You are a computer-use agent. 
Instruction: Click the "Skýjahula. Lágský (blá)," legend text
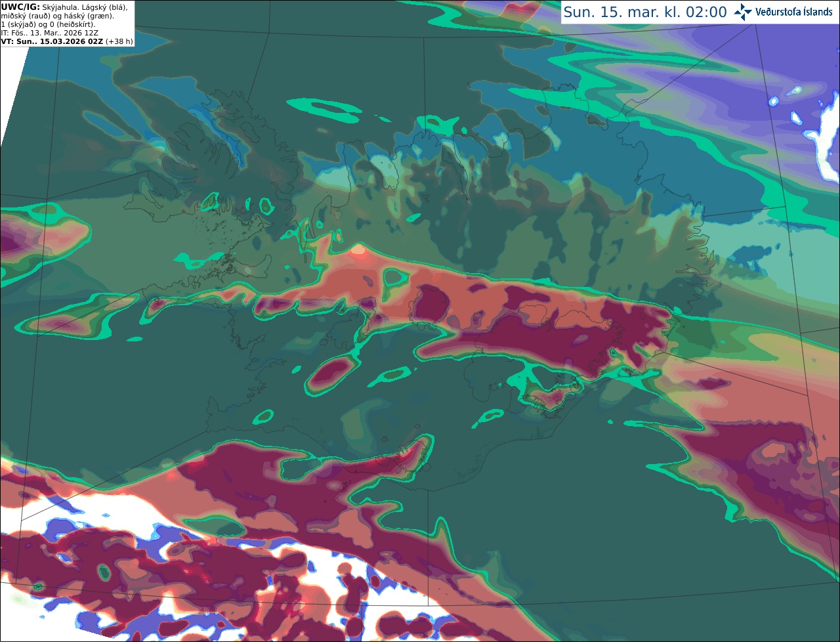(x=85, y=7)
